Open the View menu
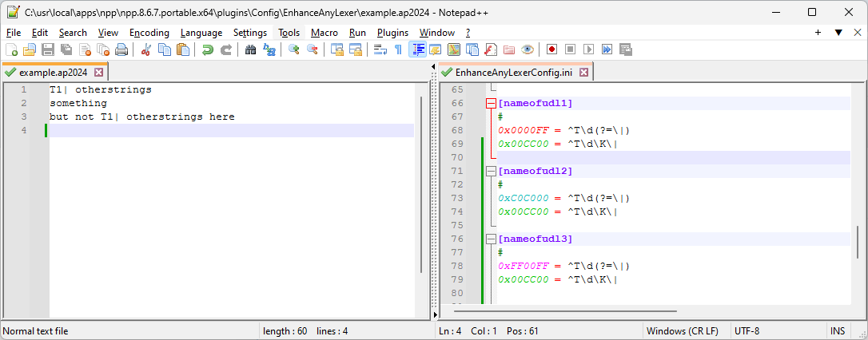 pos(108,33)
